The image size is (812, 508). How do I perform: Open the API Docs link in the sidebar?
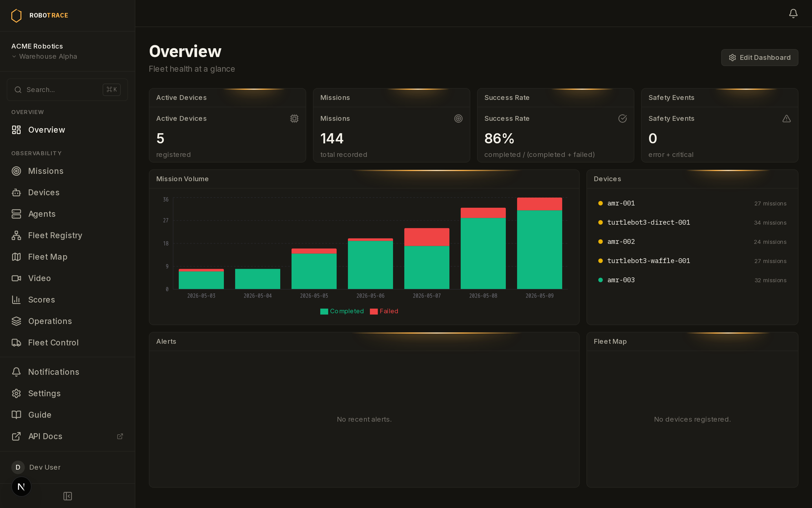coord(67,436)
